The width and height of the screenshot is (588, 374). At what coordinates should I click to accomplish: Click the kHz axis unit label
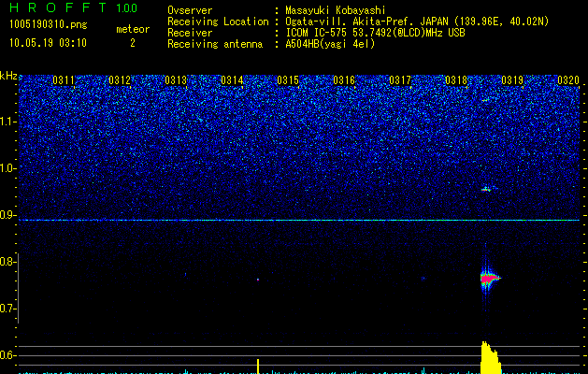coord(8,76)
